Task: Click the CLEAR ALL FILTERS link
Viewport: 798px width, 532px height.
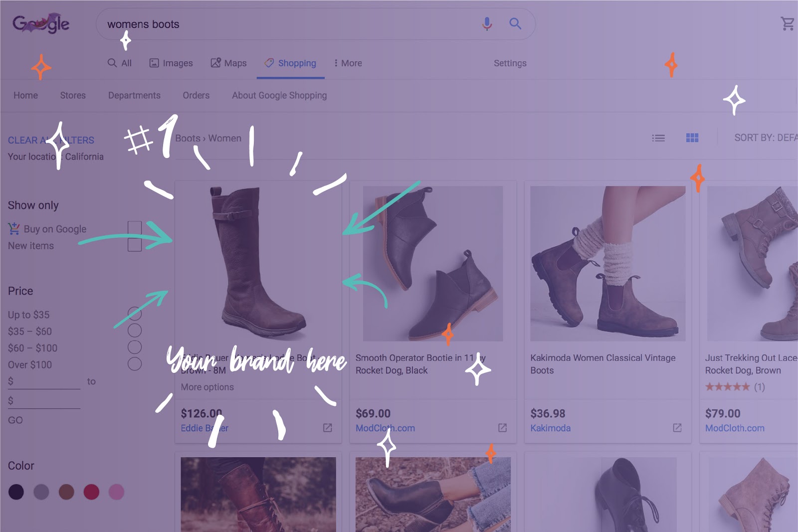Action: (x=50, y=140)
